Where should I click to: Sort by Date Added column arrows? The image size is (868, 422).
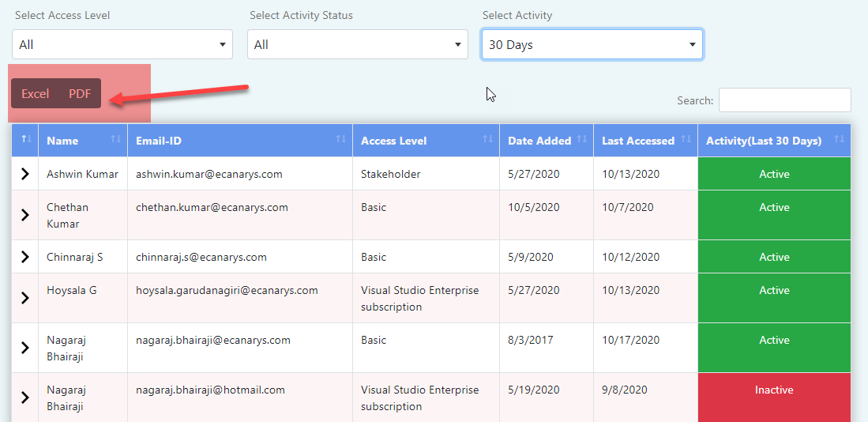(x=582, y=139)
